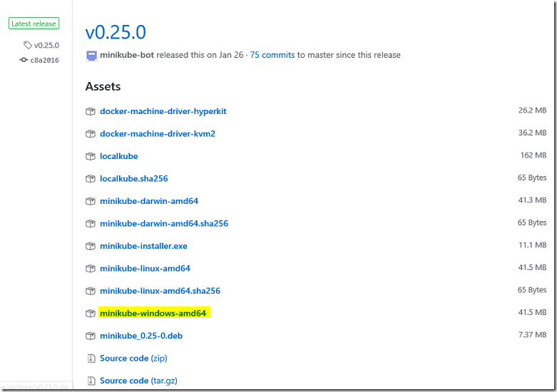Click the minikube-bot avatar image
This screenshot has width=557, height=392.
91,56
